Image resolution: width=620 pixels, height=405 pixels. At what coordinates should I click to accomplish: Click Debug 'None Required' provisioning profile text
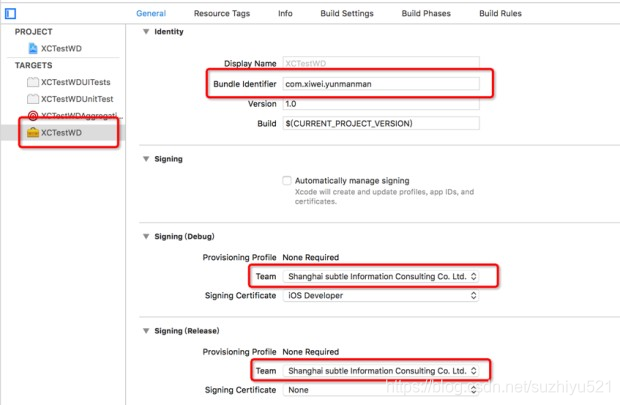click(x=311, y=257)
